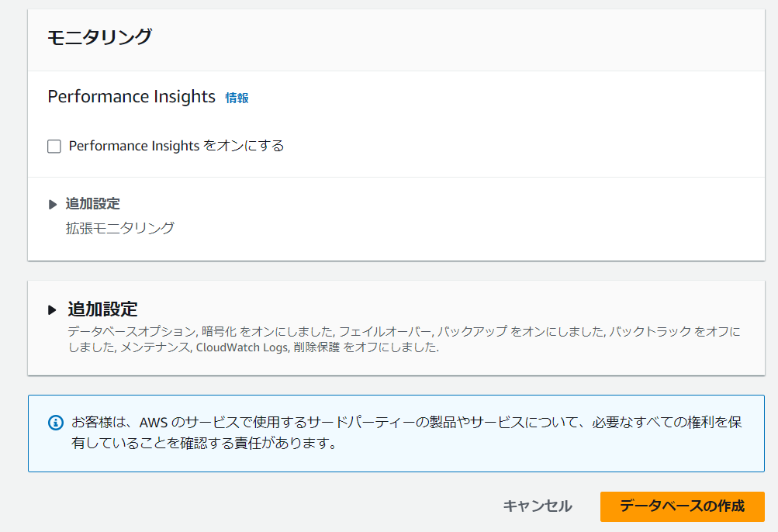Screen dimensions: 778x532
Task: Click the 拡張モニタリング text under 追加設定
Action: 119,228
